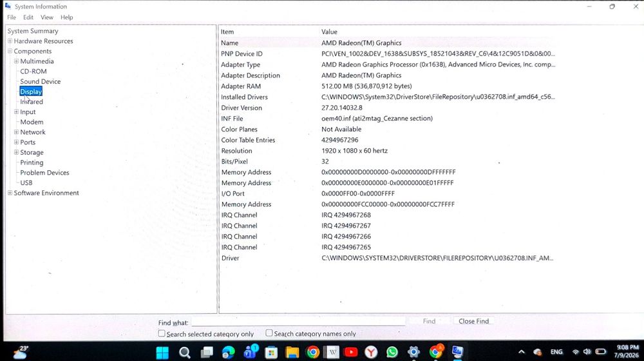Image resolution: width=644 pixels, height=361 pixels.
Task: Open the Microsoft Store taskbar icon
Action: coord(271,353)
